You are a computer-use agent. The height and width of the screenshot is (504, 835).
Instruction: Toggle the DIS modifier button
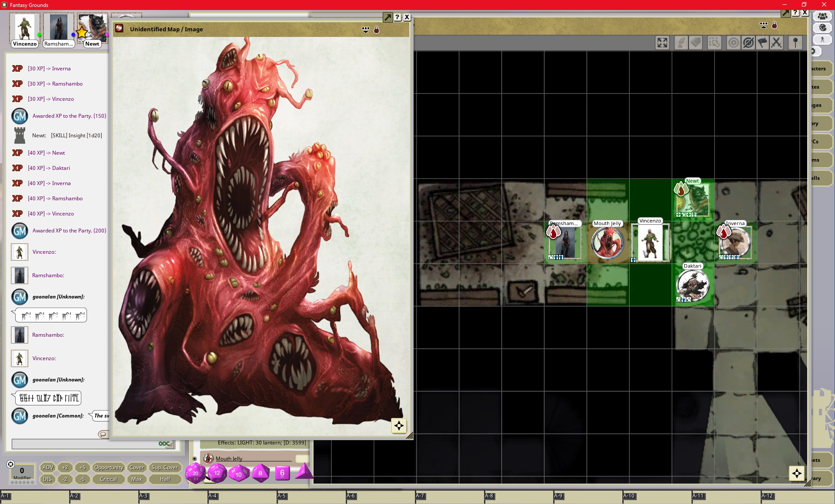click(x=48, y=479)
